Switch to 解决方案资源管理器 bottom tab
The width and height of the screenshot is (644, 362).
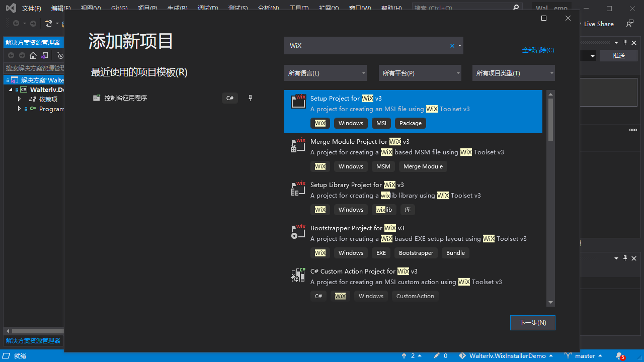click(x=33, y=340)
